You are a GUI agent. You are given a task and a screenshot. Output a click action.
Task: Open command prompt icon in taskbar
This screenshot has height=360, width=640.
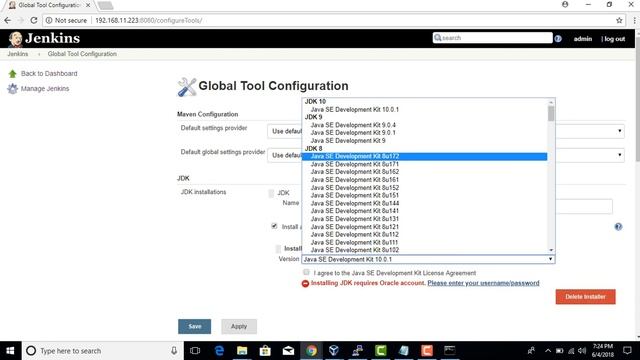coord(450,351)
